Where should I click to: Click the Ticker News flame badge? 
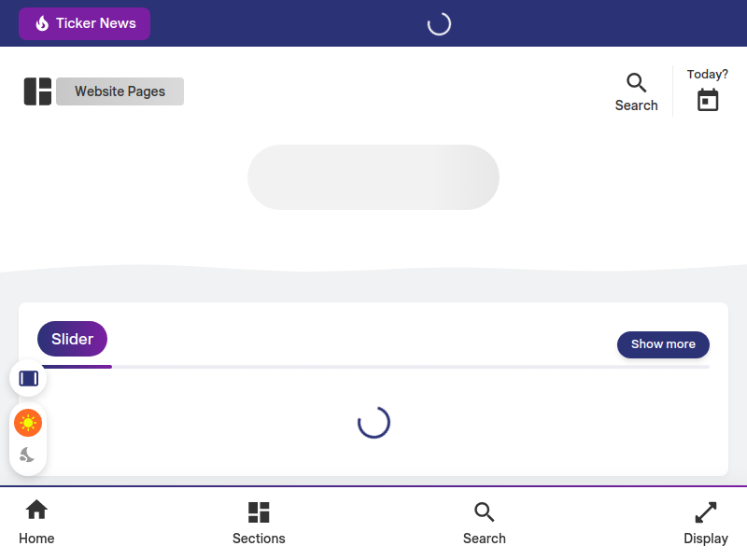pyautogui.click(x=84, y=23)
